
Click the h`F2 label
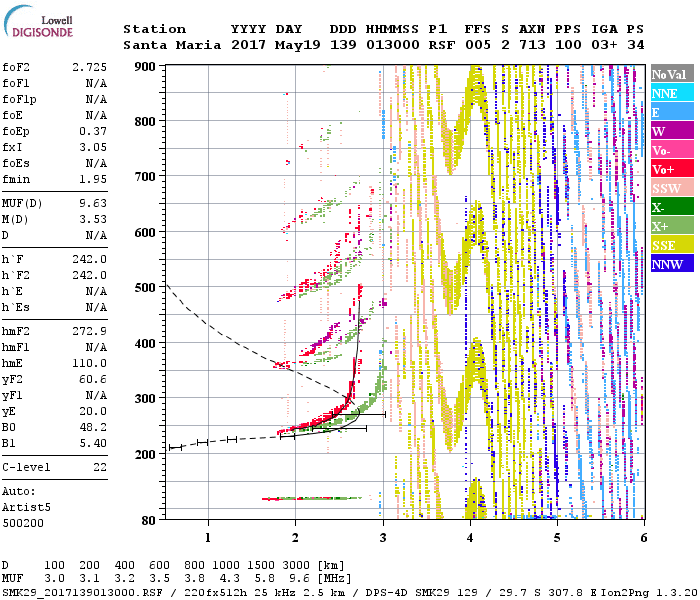(x=16, y=276)
